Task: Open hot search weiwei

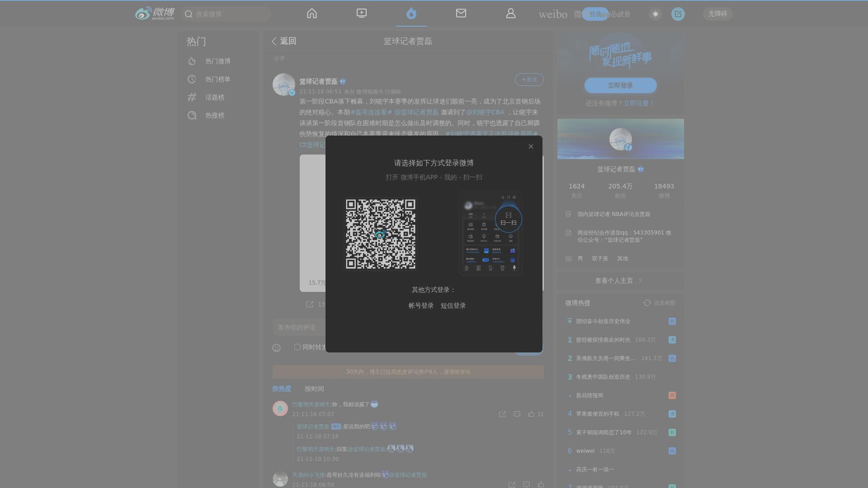Action: coord(585,451)
